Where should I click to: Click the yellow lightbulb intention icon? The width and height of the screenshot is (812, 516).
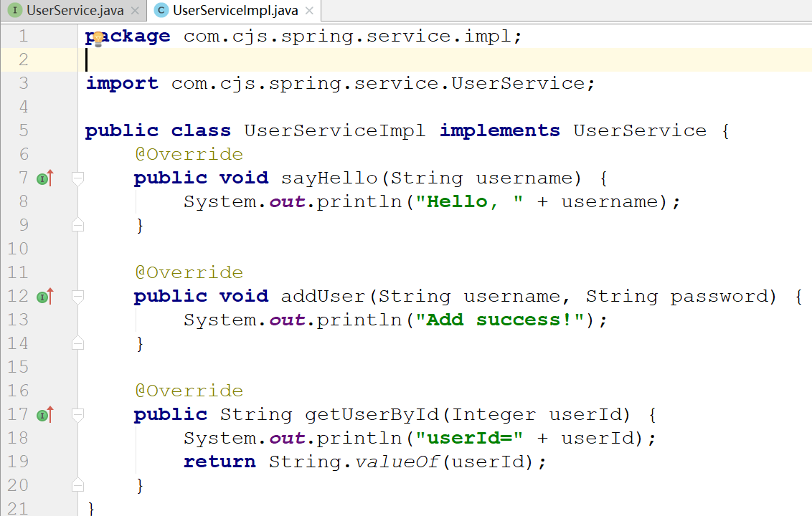pyautogui.click(x=98, y=39)
